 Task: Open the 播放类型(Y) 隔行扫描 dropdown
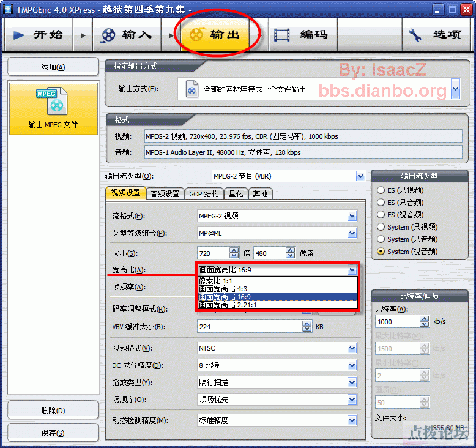point(352,383)
